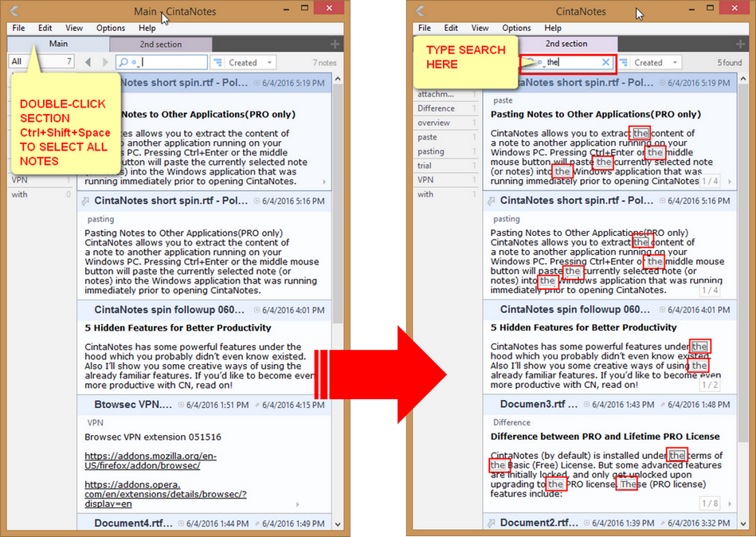
Task: Go forward with right navigation arrow
Action: pyautogui.click(x=105, y=62)
